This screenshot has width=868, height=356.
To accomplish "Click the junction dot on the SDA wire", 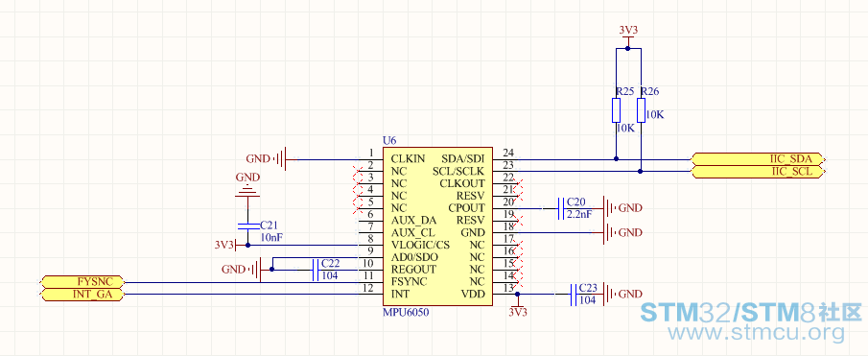I will (616, 159).
